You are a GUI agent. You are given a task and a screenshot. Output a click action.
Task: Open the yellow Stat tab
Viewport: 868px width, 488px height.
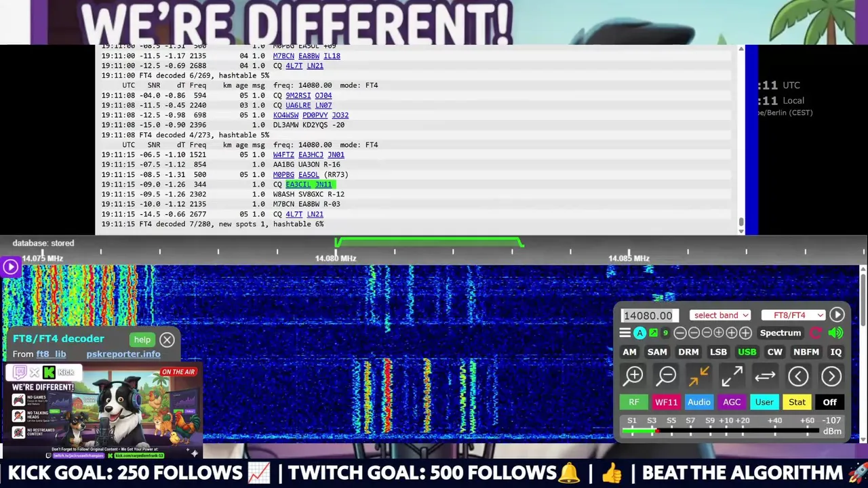(797, 402)
